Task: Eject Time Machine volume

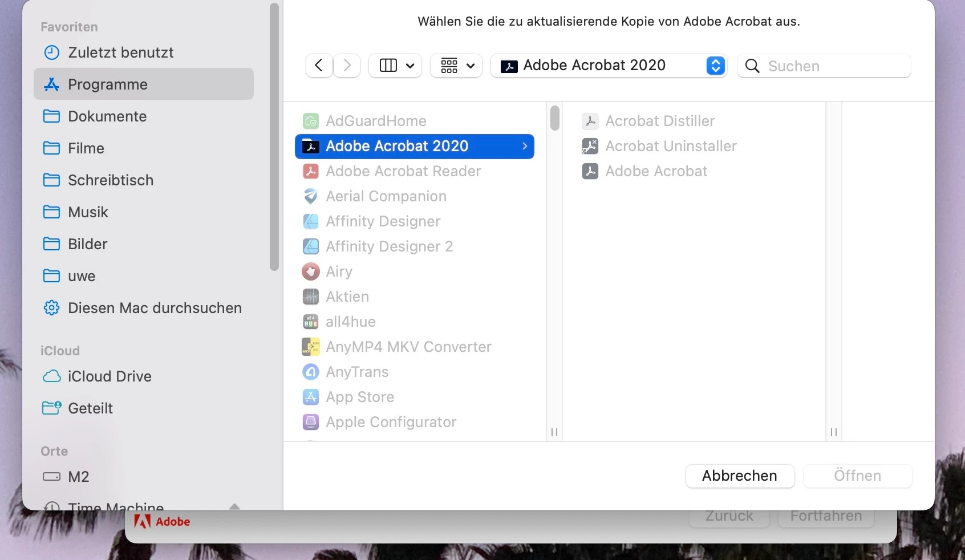Action: coord(234,506)
